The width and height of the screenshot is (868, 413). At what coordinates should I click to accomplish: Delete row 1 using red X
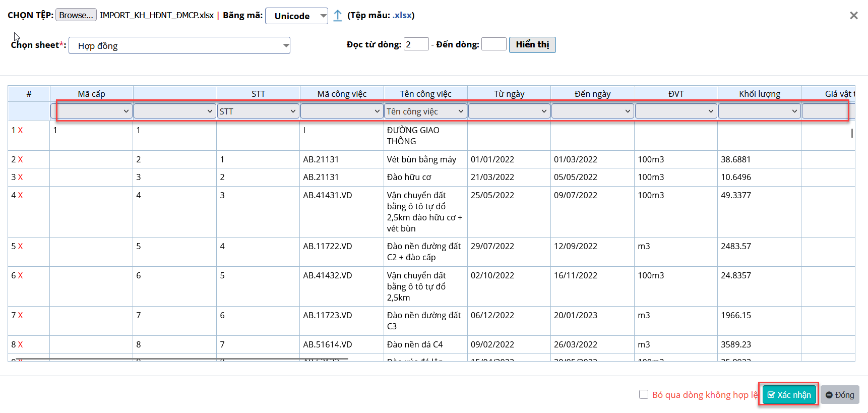tap(20, 130)
